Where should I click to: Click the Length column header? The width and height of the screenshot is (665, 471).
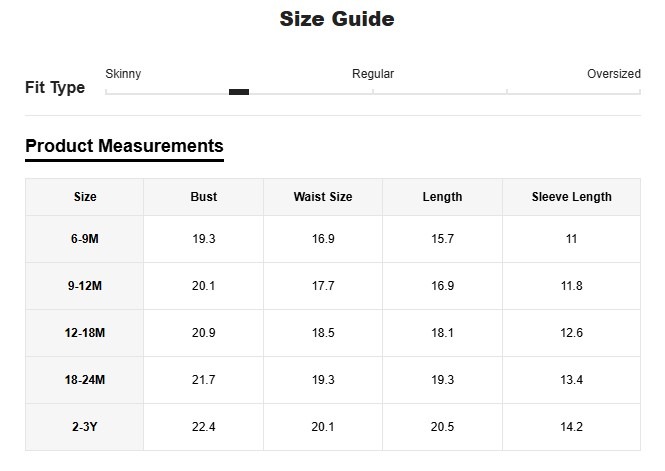click(442, 197)
